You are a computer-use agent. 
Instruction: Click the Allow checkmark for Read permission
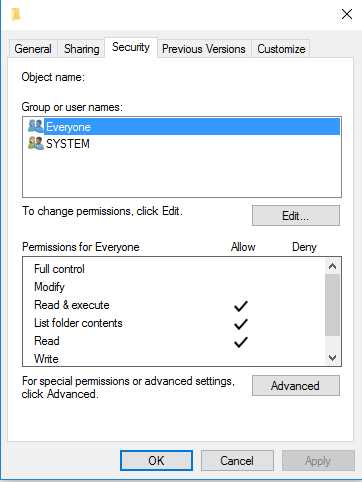click(x=241, y=342)
